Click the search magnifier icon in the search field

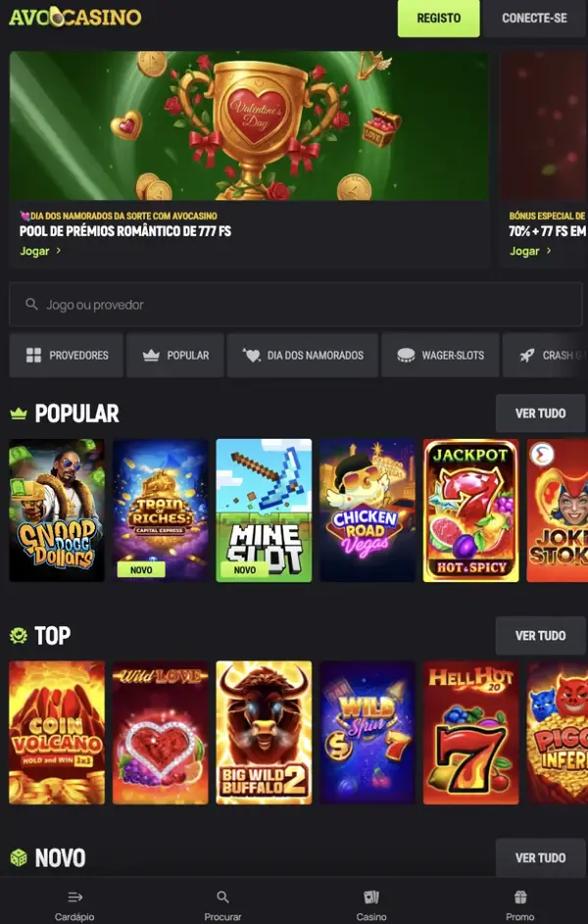[31, 304]
